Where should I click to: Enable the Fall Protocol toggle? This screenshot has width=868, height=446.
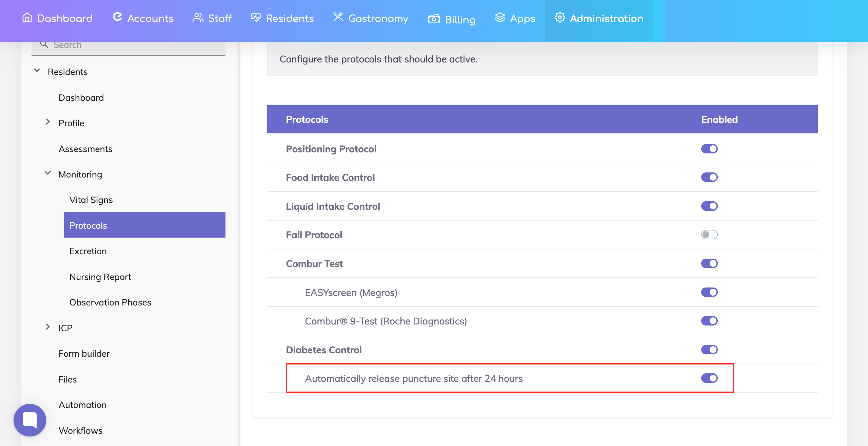point(709,235)
